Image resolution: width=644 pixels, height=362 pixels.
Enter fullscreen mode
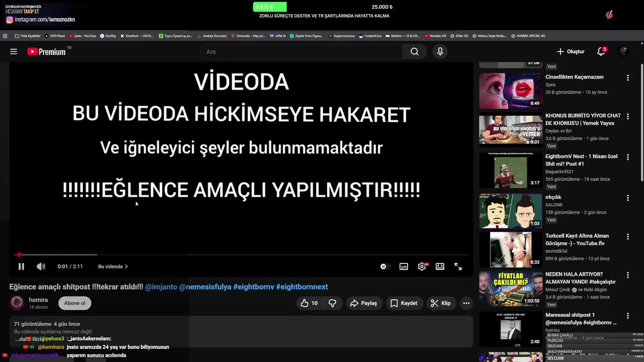coord(458,266)
